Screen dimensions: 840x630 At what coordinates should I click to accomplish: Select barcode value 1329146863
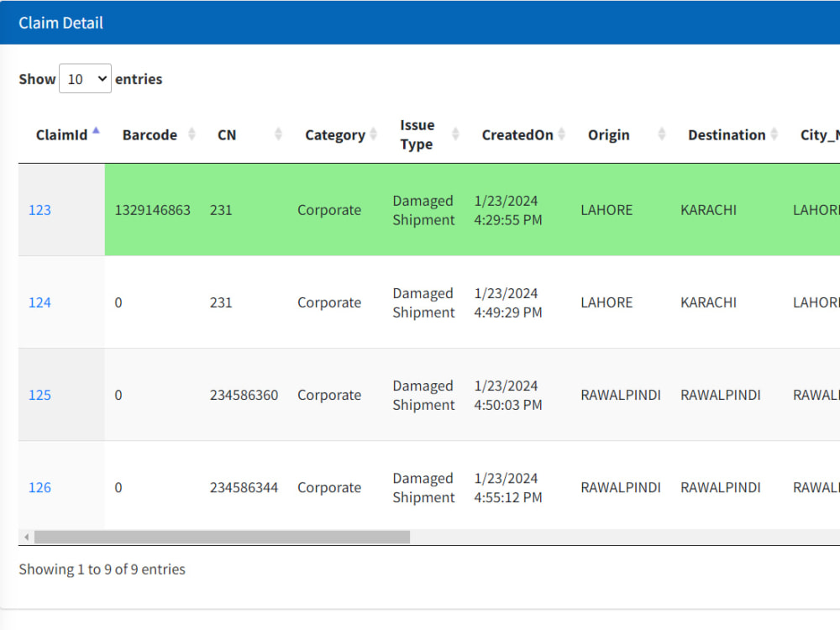(153, 210)
